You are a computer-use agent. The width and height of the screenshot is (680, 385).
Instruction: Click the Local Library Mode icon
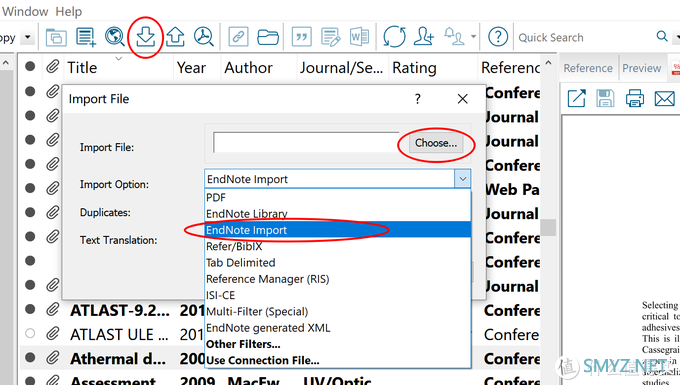click(x=56, y=37)
